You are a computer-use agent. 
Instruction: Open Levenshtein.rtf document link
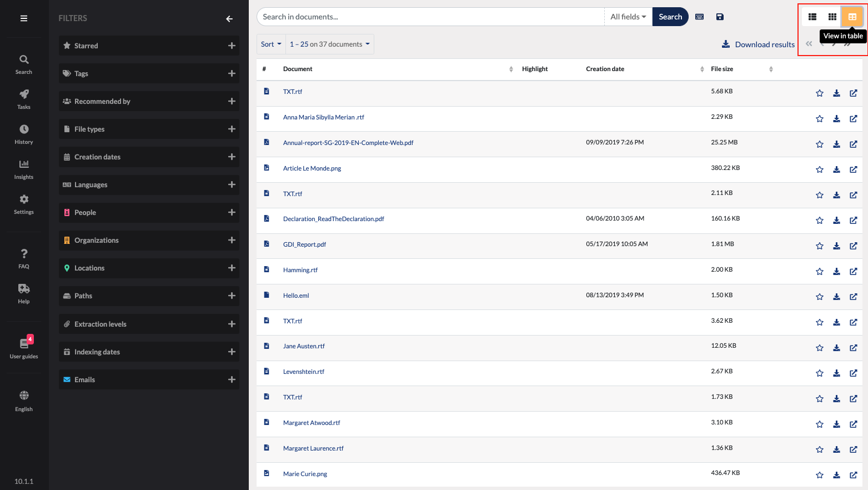pos(303,372)
